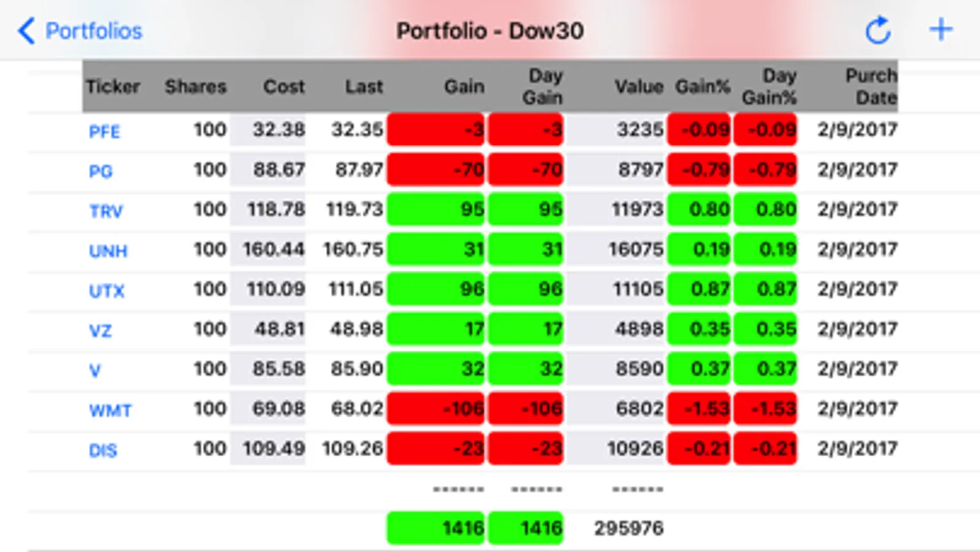Select PG Day Gain cell -70

click(x=526, y=169)
